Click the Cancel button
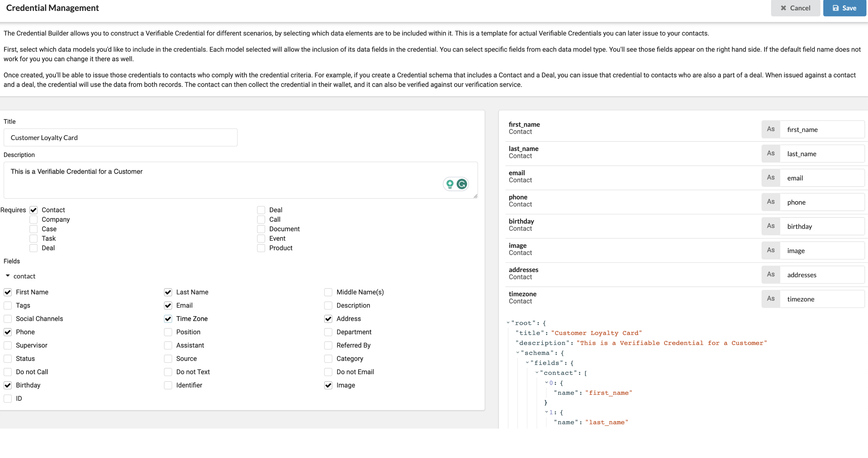 coord(795,8)
